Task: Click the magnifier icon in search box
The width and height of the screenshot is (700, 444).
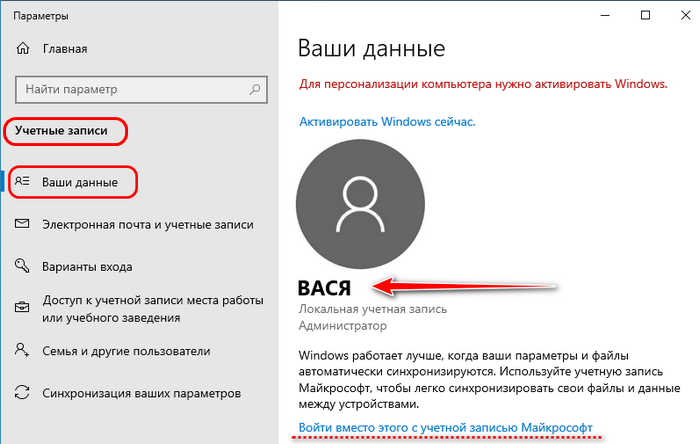Action: click(x=254, y=89)
